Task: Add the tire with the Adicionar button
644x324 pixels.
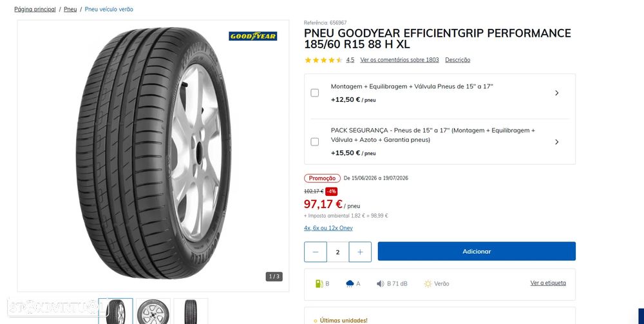Action: (x=477, y=251)
